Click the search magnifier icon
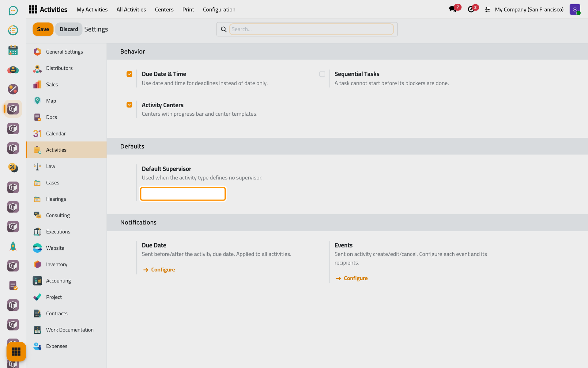The image size is (588, 368). [x=224, y=29]
